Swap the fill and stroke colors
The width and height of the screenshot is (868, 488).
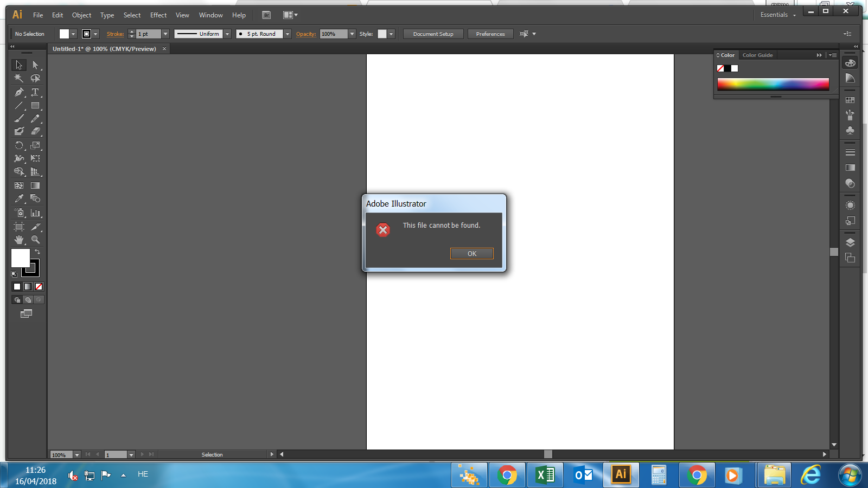coord(37,252)
